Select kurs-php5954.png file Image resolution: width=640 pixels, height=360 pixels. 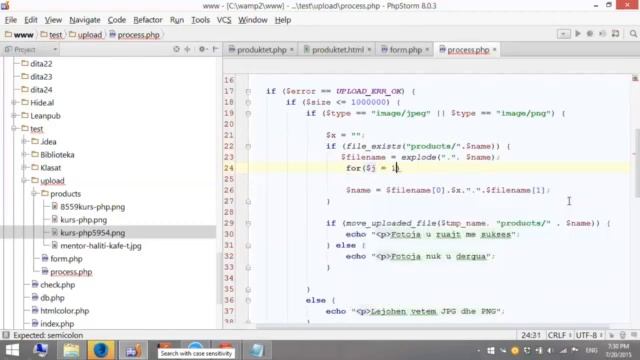coord(88,233)
